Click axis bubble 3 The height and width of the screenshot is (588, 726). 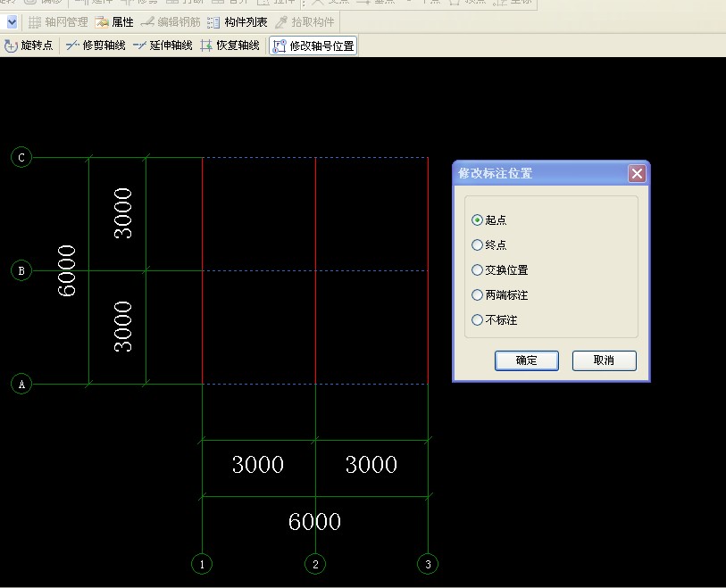coord(428,564)
